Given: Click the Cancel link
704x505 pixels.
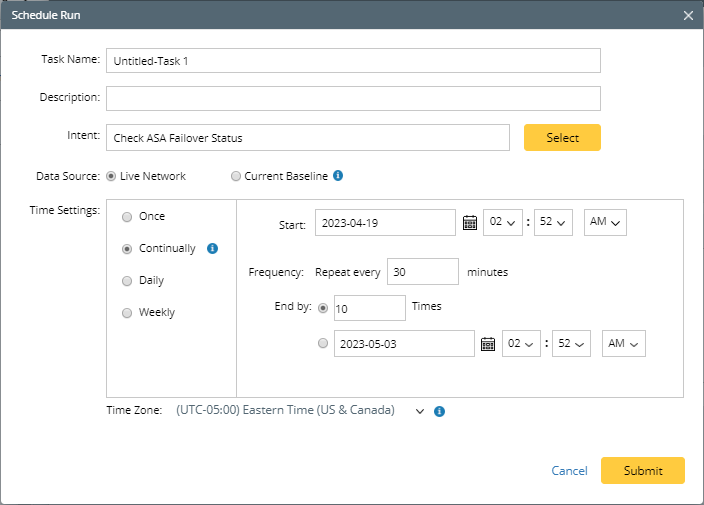Looking at the screenshot, I should point(569,471).
